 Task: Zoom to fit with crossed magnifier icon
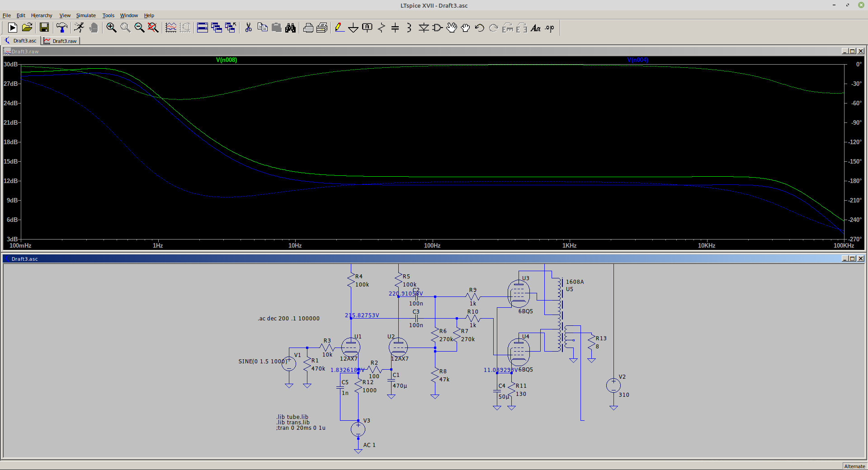coord(153,28)
